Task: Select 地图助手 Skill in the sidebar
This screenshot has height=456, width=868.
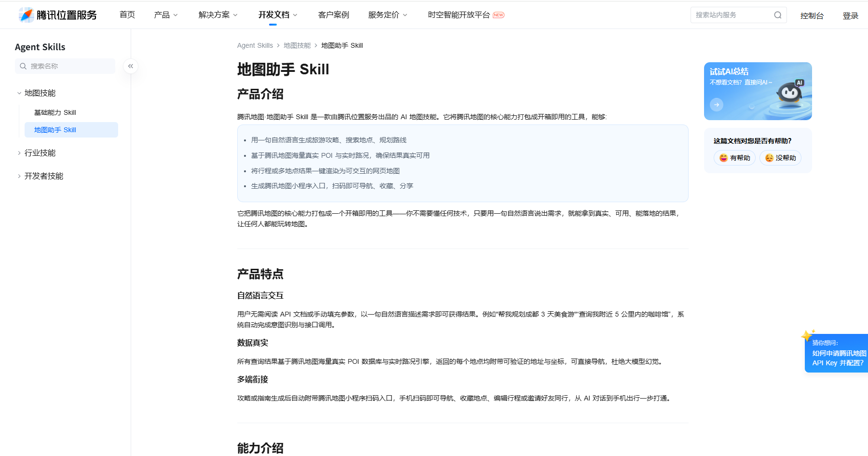Action: 71,130
